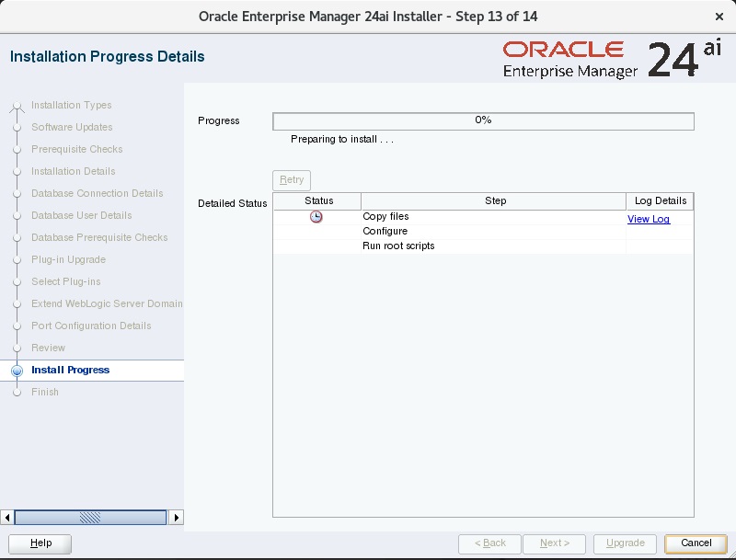Image resolution: width=736 pixels, height=560 pixels.
Task: Select the Select Plug-ins step
Action: 65,281
